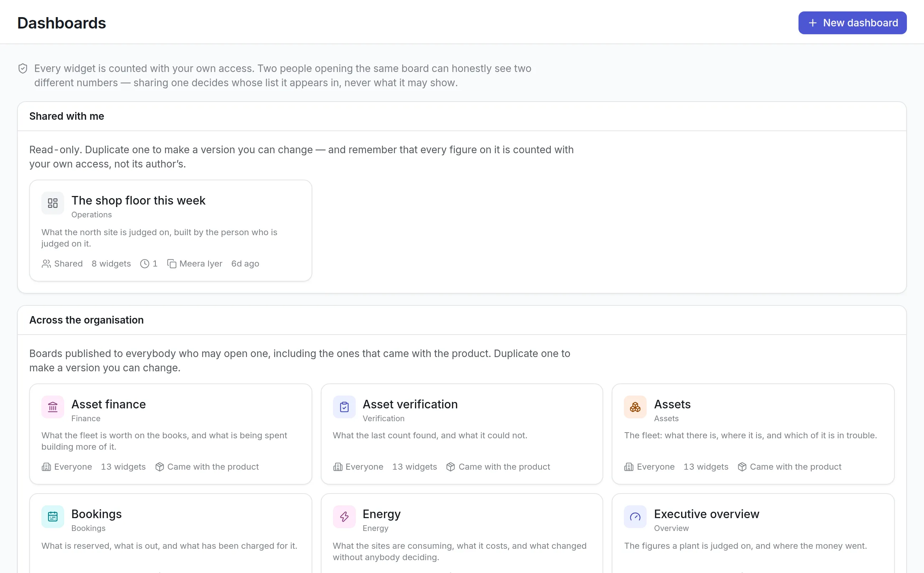Viewport: 924px width, 573px height.
Task: Click the Everyone building icon on Asset verification
Action: coord(338,467)
